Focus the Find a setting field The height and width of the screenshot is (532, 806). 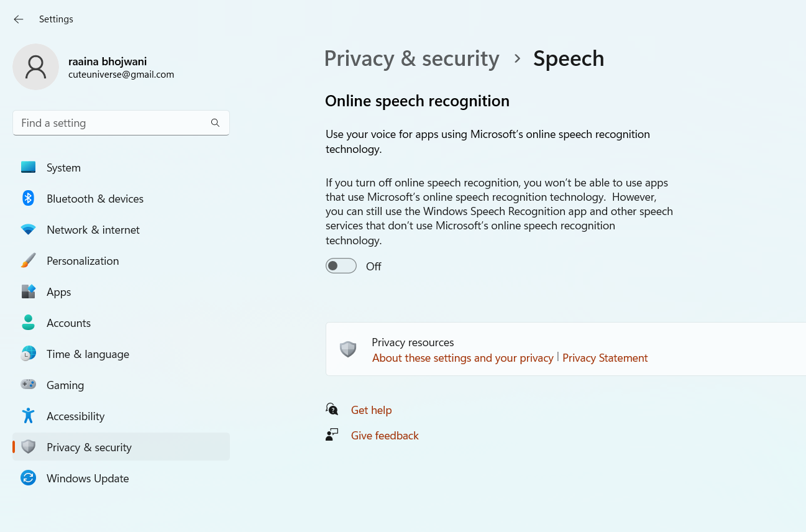[x=112, y=123]
